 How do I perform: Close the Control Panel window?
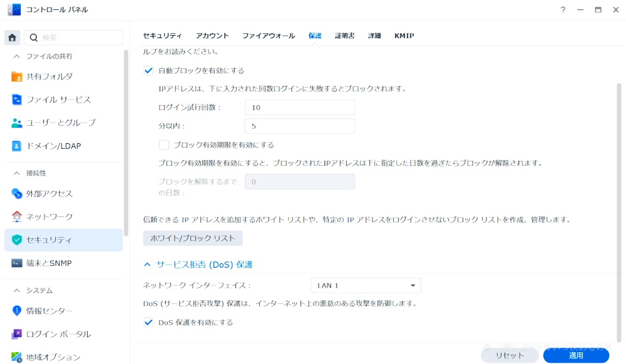coord(616,10)
